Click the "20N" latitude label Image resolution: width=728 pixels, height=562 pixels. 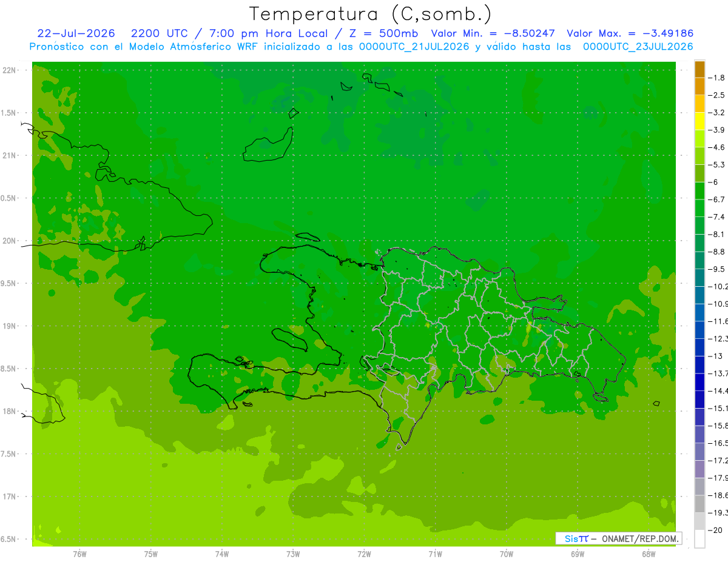tap(10, 241)
